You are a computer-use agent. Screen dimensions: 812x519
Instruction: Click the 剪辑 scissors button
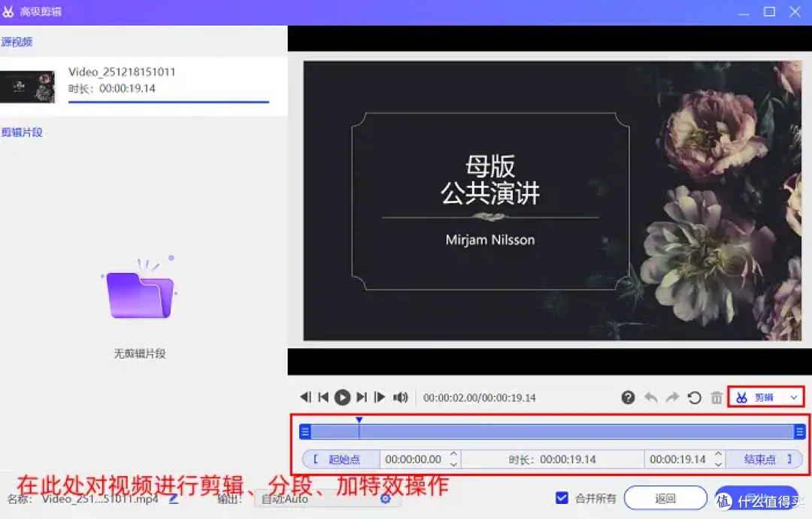755,397
